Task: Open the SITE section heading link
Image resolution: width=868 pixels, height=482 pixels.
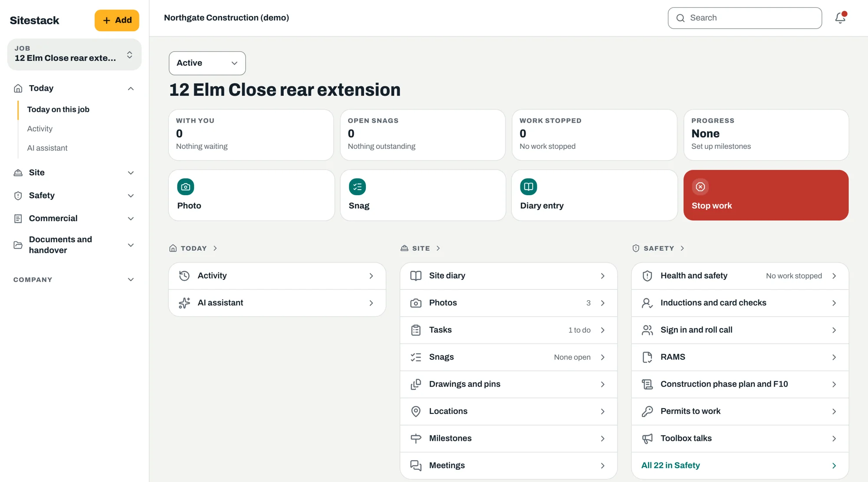Action: click(x=421, y=249)
